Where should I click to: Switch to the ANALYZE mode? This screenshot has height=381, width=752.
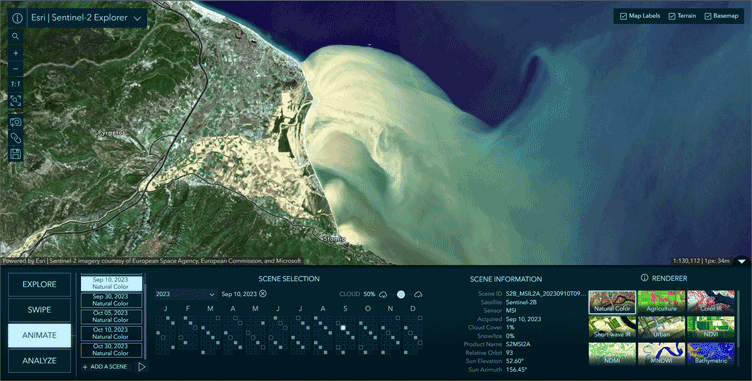tap(39, 361)
